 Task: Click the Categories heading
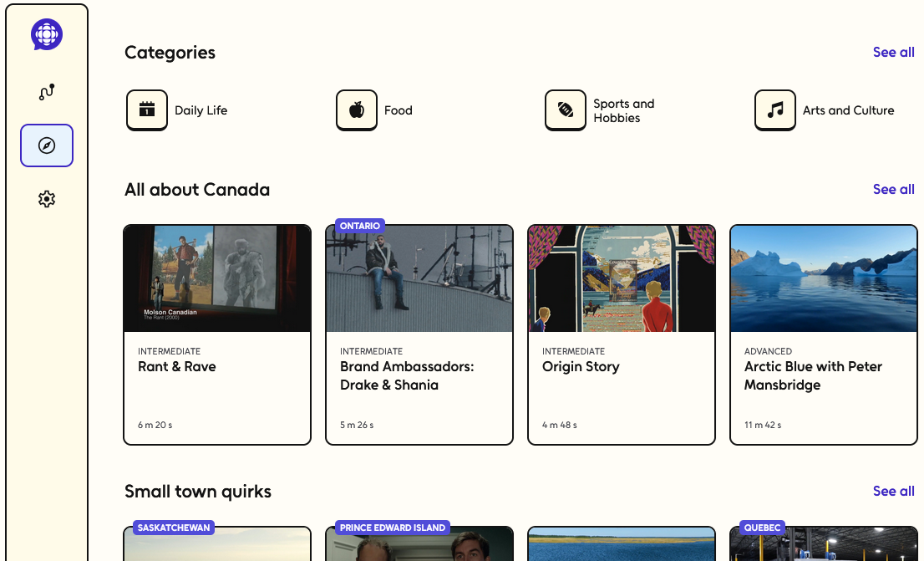tap(170, 53)
